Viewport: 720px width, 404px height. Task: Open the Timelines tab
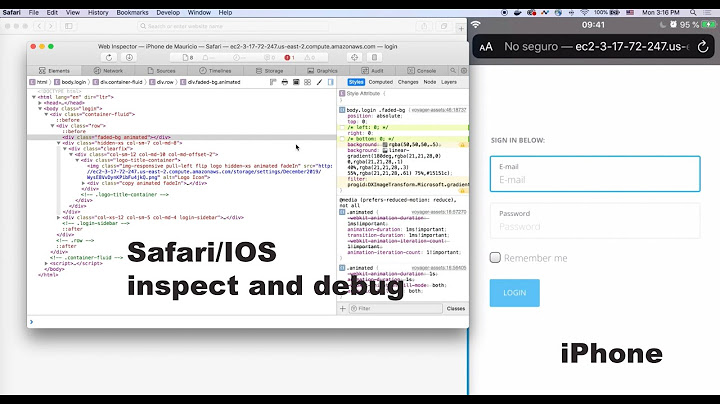(215, 71)
